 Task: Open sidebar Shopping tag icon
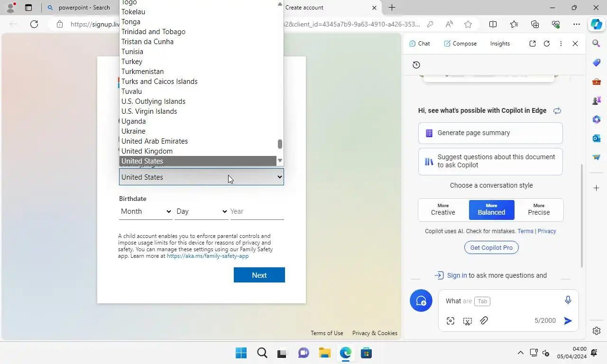click(597, 63)
